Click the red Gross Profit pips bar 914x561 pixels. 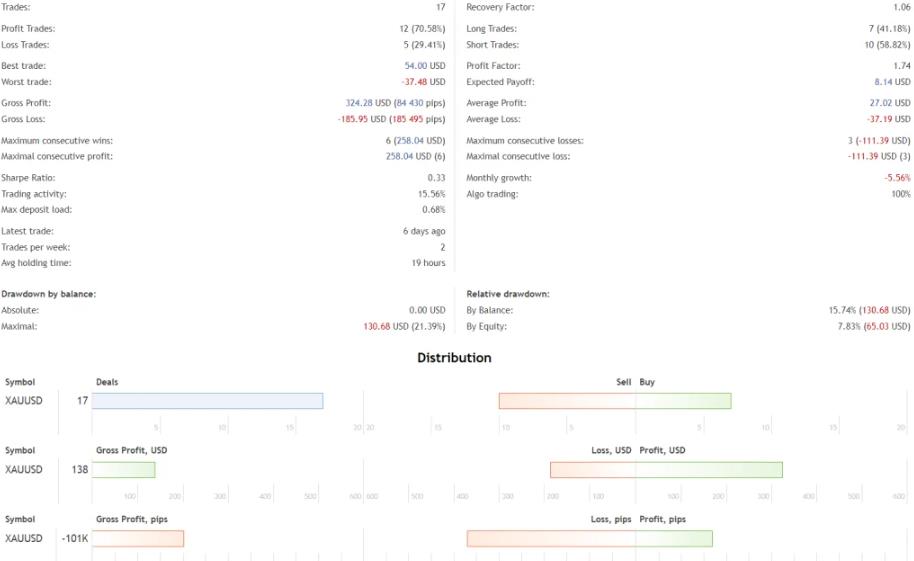tap(138, 538)
